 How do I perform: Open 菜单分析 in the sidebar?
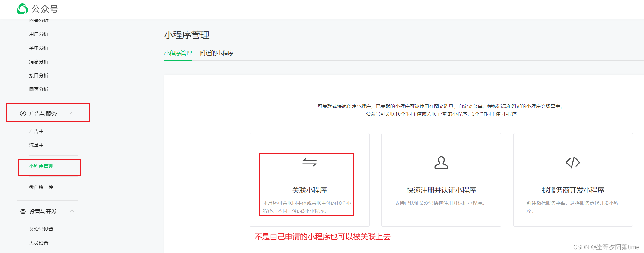(39, 48)
